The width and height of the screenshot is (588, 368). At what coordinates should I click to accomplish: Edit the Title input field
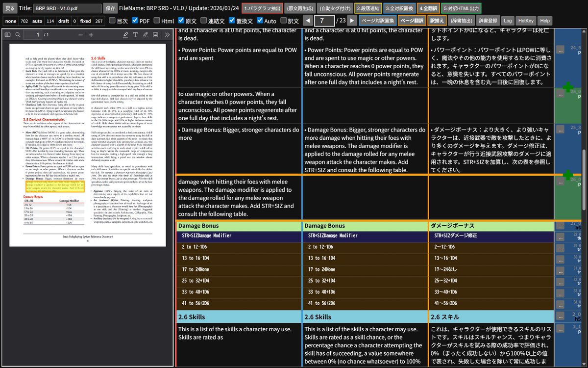68,8
